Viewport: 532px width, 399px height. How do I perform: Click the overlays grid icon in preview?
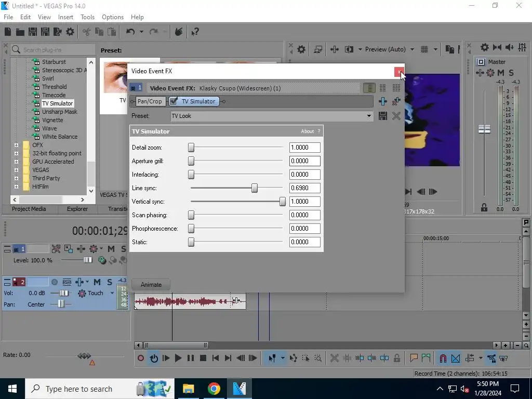coord(424,49)
